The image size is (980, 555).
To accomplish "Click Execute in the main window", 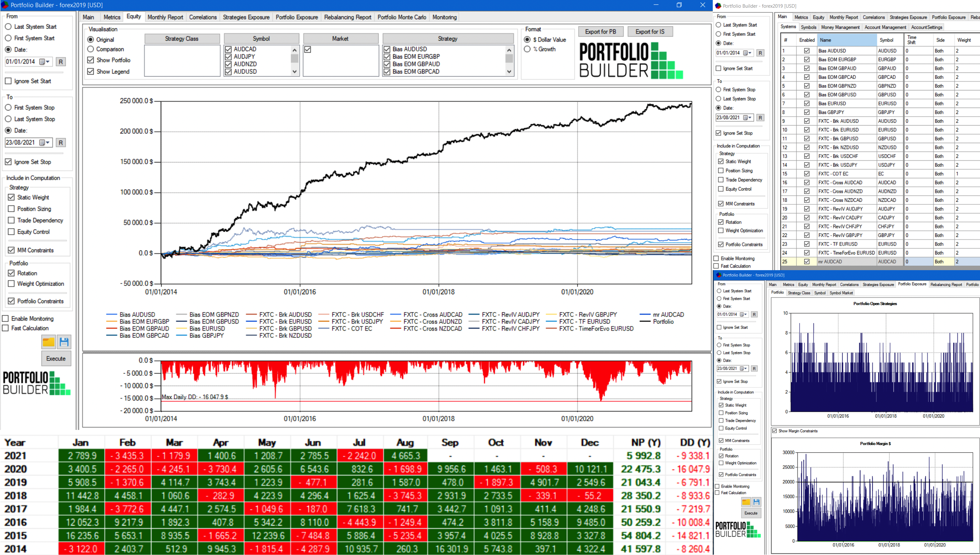I will 56,358.
